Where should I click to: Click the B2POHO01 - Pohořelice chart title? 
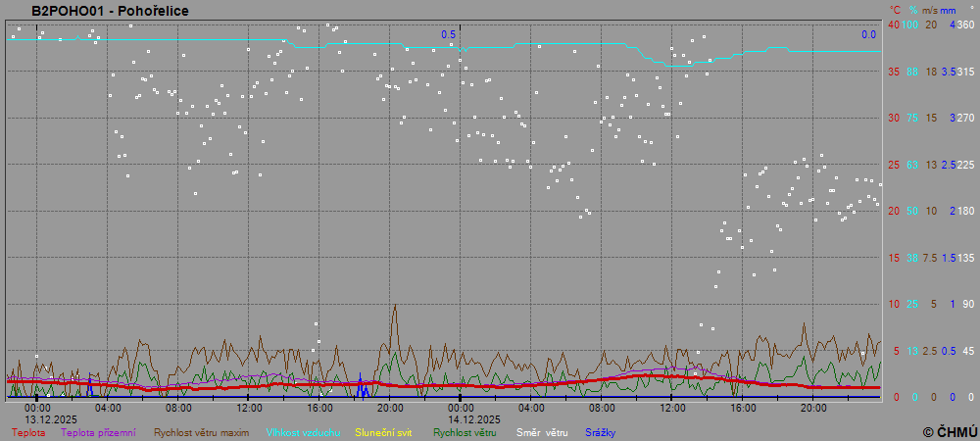click(x=110, y=11)
